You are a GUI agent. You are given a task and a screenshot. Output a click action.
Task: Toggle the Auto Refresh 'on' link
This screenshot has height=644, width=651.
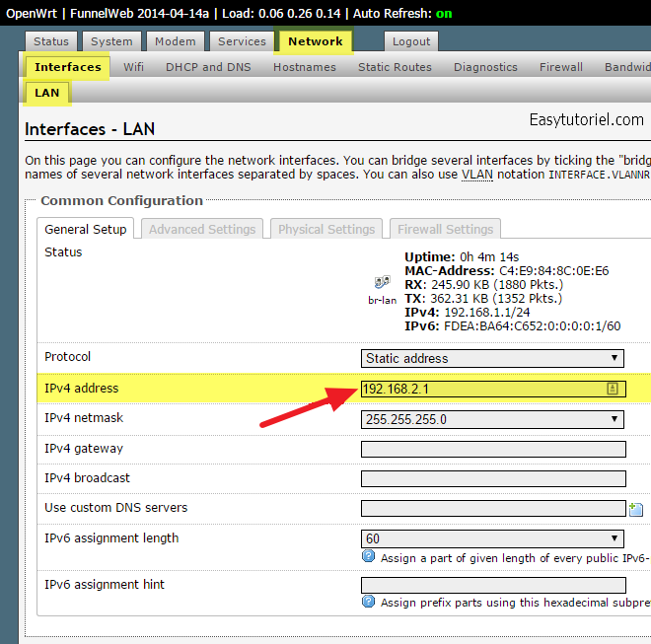coord(444,13)
